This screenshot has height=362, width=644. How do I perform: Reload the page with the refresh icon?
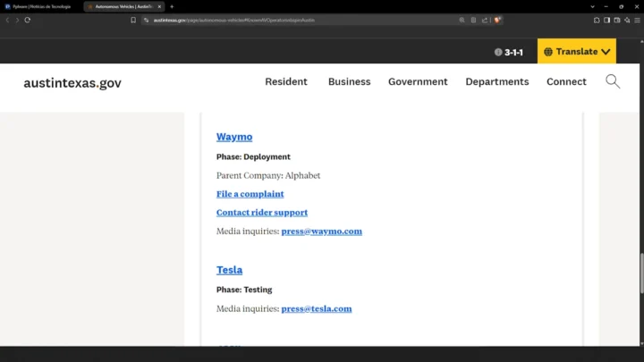pos(28,20)
